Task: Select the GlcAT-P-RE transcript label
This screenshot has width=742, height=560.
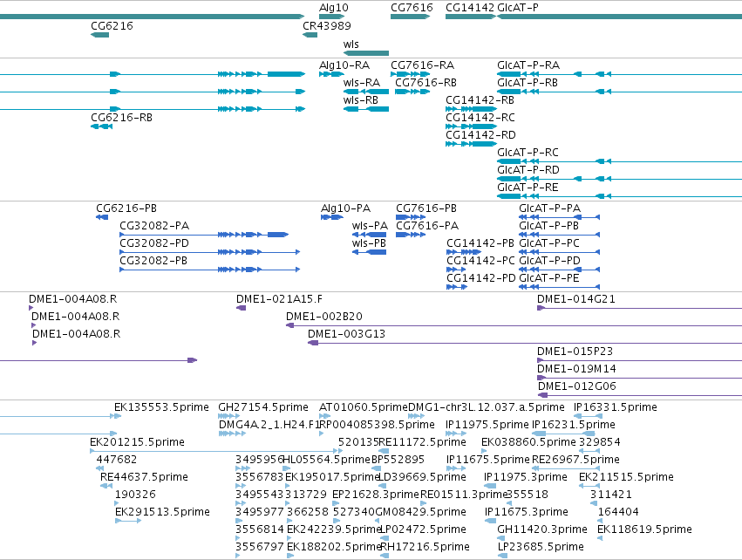Action: pos(528,188)
